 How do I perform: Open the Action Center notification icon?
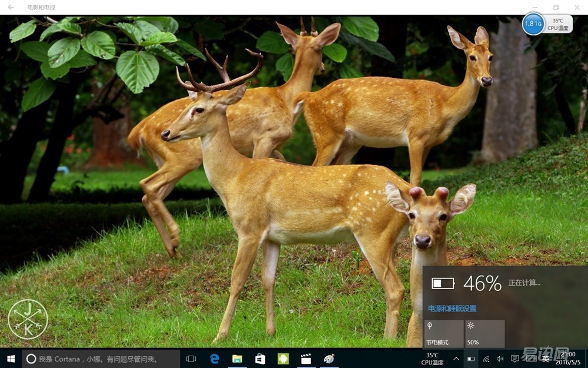[x=515, y=359]
